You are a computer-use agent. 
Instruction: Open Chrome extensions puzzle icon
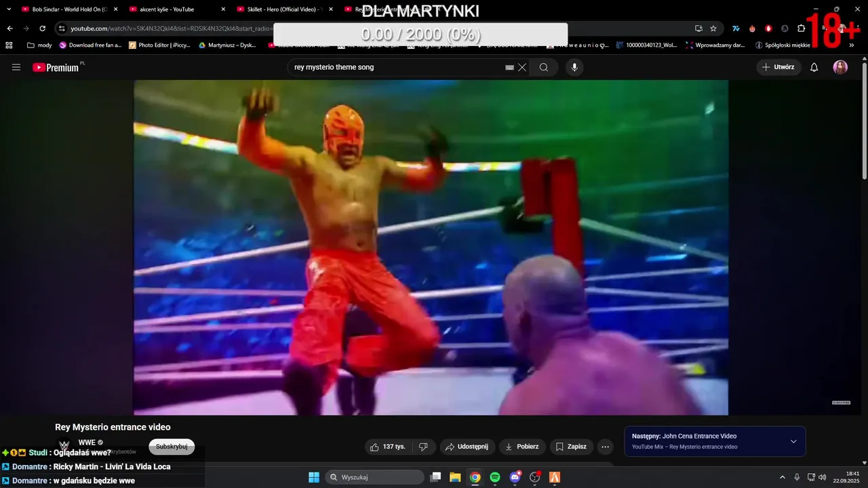point(801,28)
